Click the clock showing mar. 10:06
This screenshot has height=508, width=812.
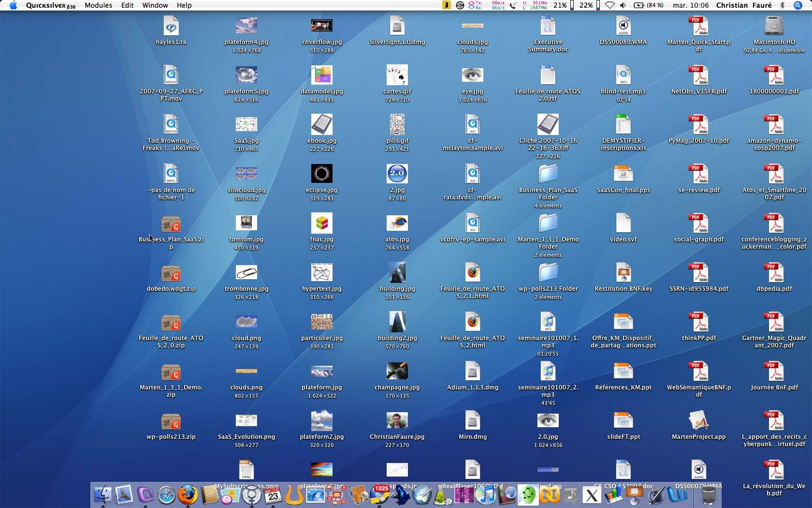click(690, 5)
